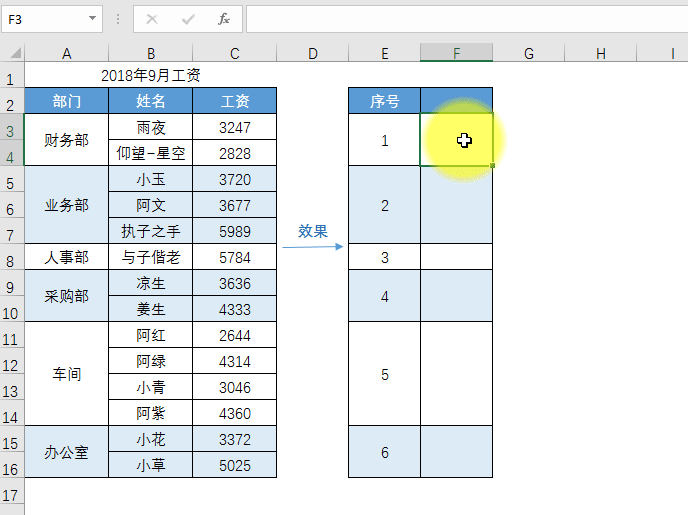The image size is (688, 515).
Task: Click the Name Box showing F3
Action: [52, 19]
